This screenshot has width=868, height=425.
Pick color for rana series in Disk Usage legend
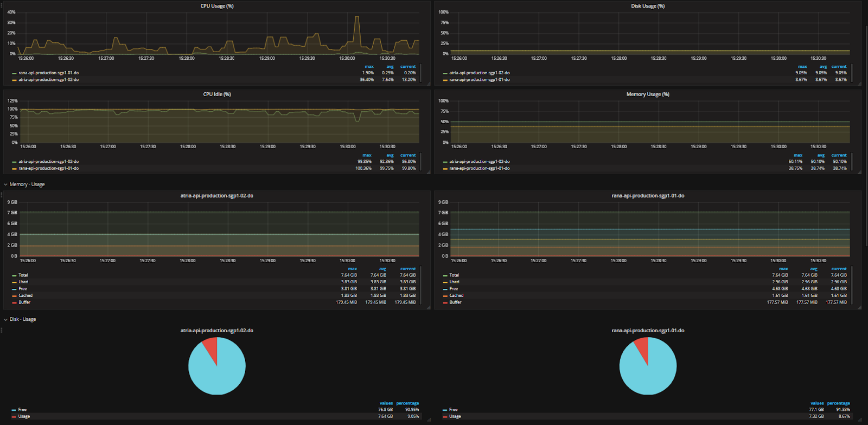[445, 80]
